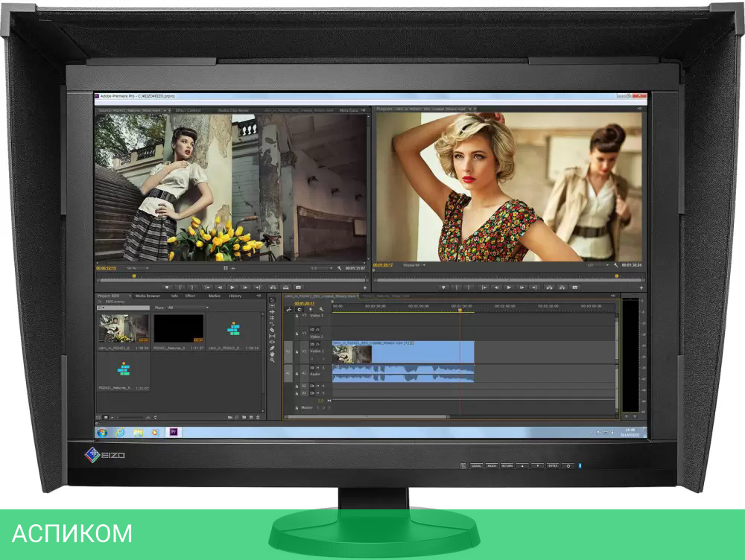Screen dimensions: 745x560
Task: Switch to the Media Browser tab
Action: [x=148, y=296]
